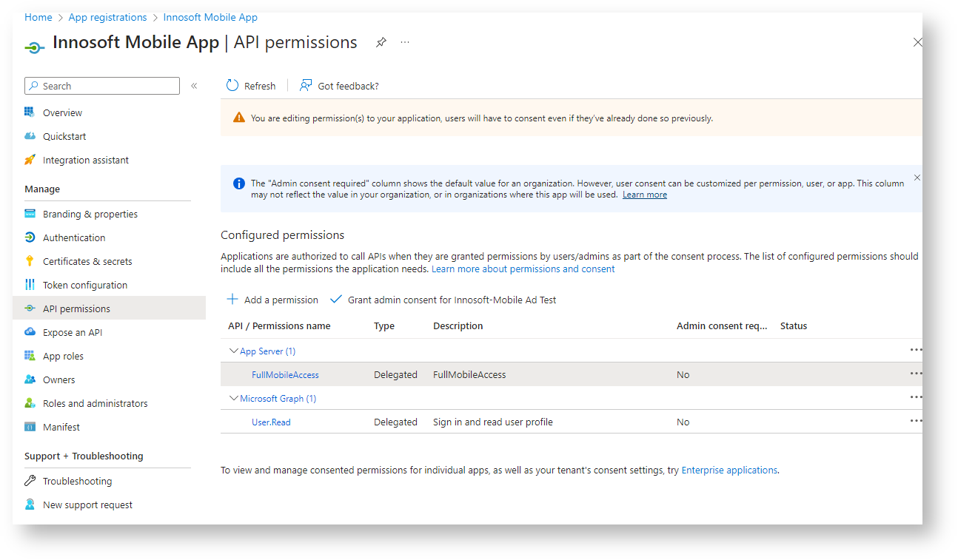Open more options for FullMobileAccess row

pyautogui.click(x=916, y=374)
